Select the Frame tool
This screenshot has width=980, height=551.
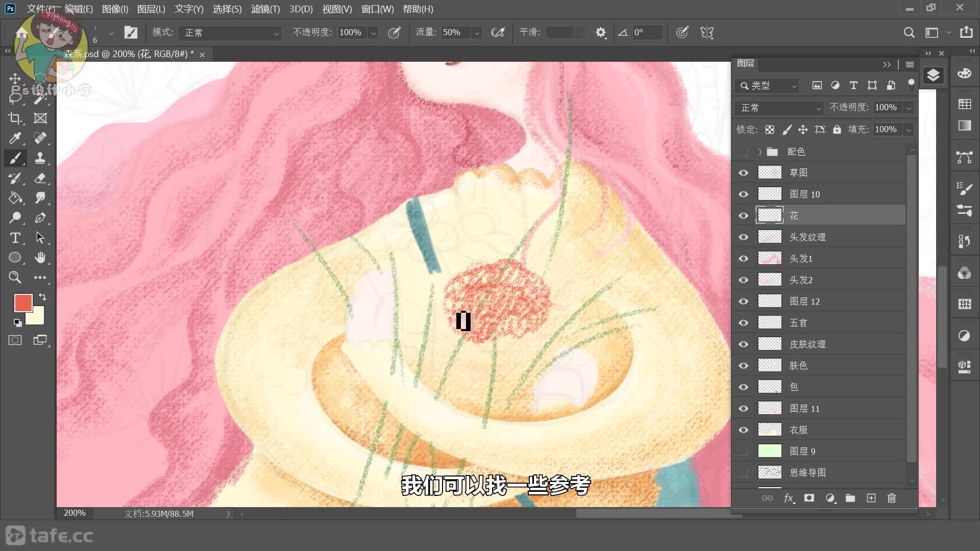tap(40, 118)
